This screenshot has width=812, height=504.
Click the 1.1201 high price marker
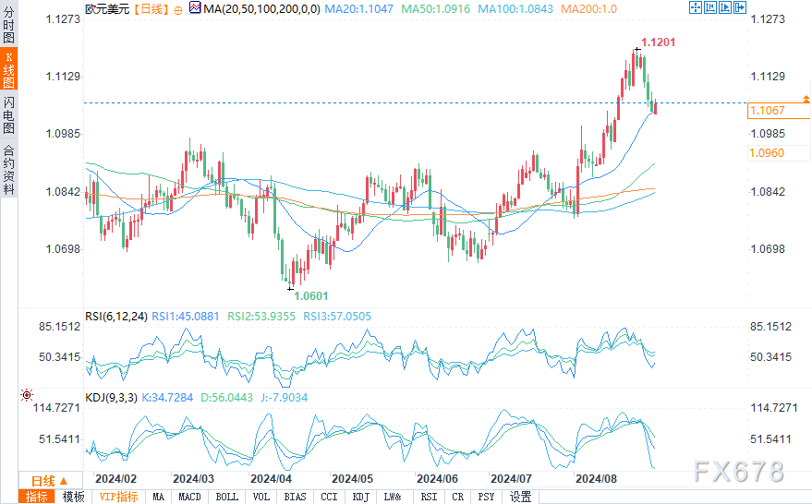[659, 42]
